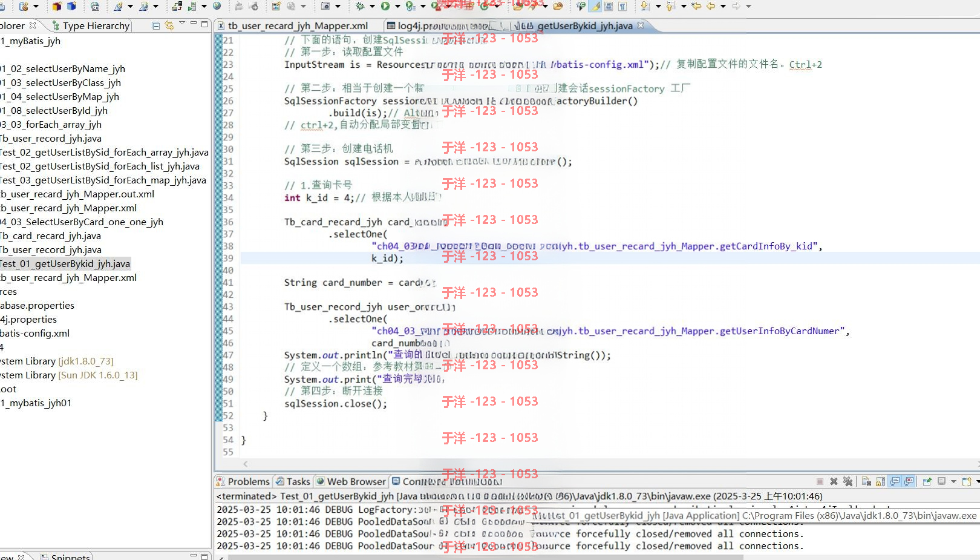Click 'int k_id = 4;' on line 34
This screenshot has width=980, height=560.
(x=319, y=197)
